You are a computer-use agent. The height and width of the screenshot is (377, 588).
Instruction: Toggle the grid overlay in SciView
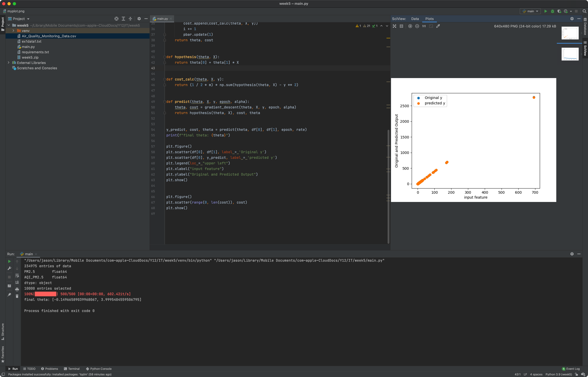coord(401,26)
